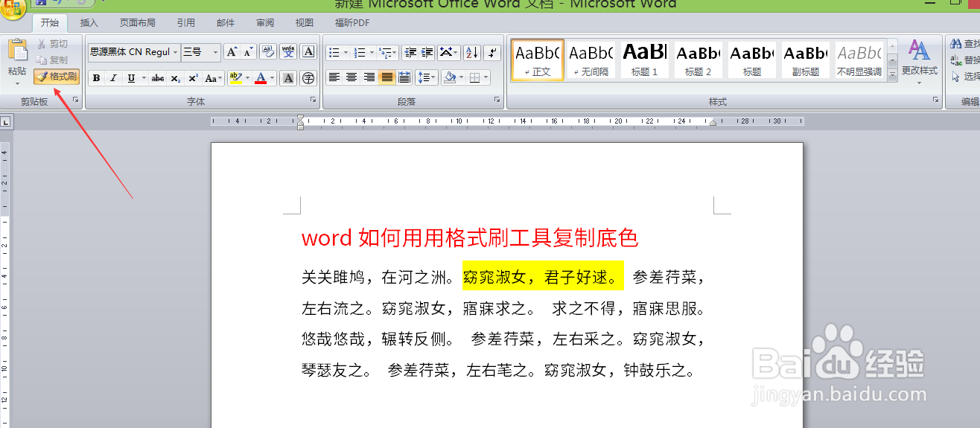Switch to the 视图 tab

[304, 23]
